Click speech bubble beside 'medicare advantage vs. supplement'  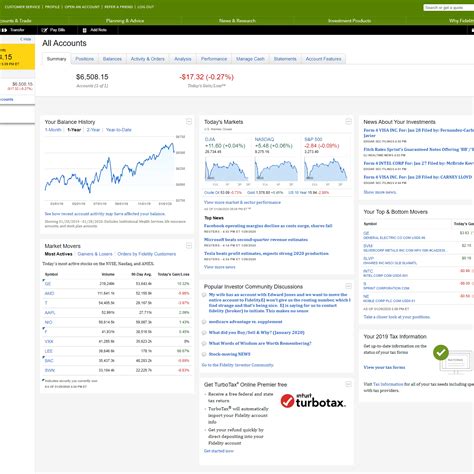pyautogui.click(x=204, y=322)
